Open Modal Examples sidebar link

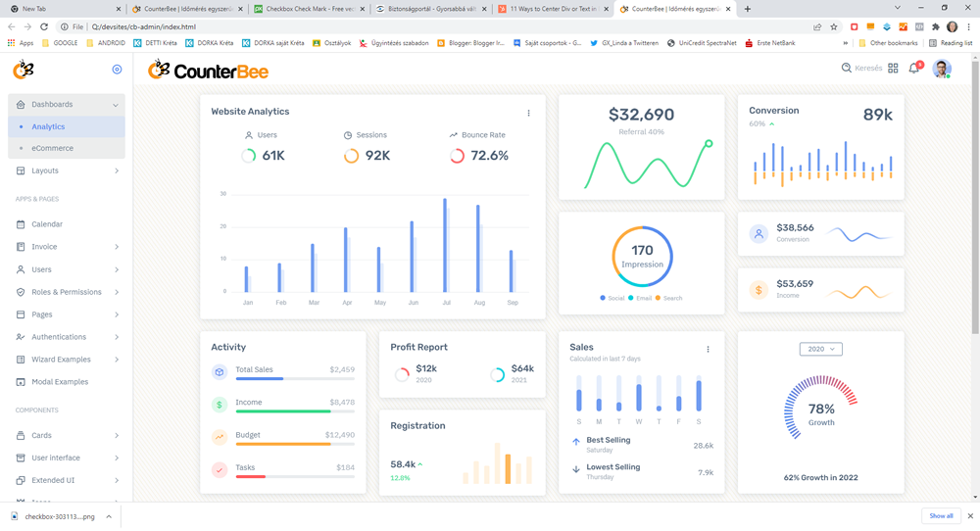tap(60, 382)
